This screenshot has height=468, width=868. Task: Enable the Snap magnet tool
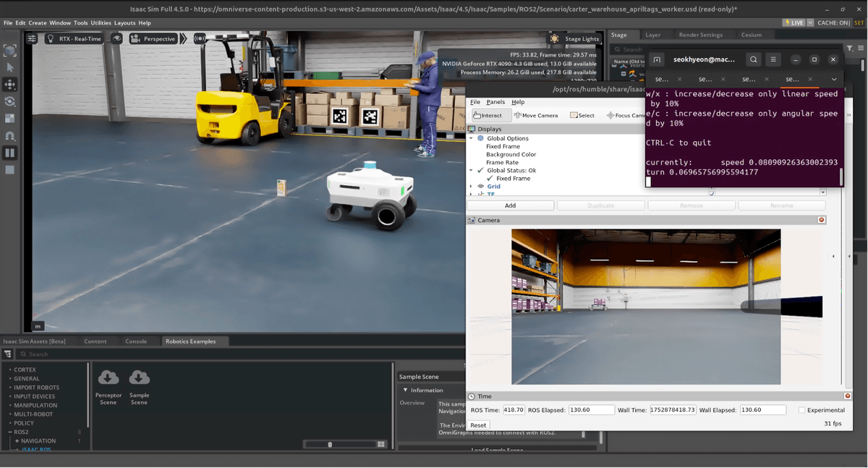pos(10,135)
